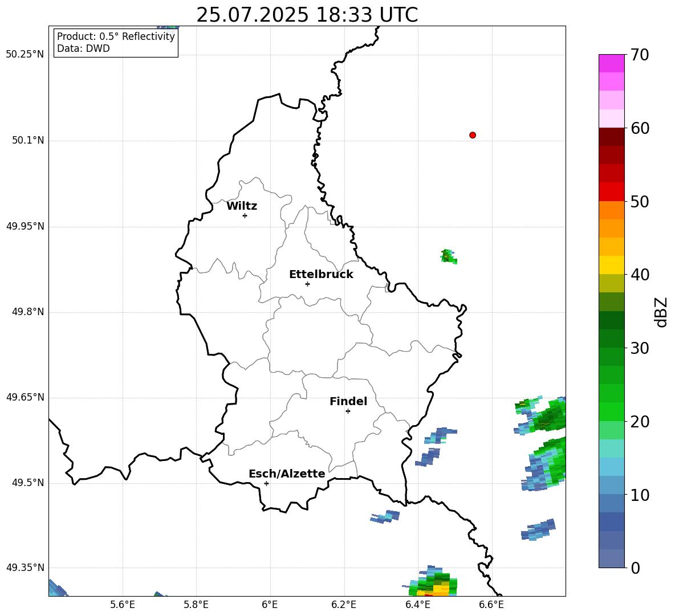The height and width of the screenshot is (616, 675).
Task: Click the red radar site dot
Action: pyautogui.click(x=472, y=135)
